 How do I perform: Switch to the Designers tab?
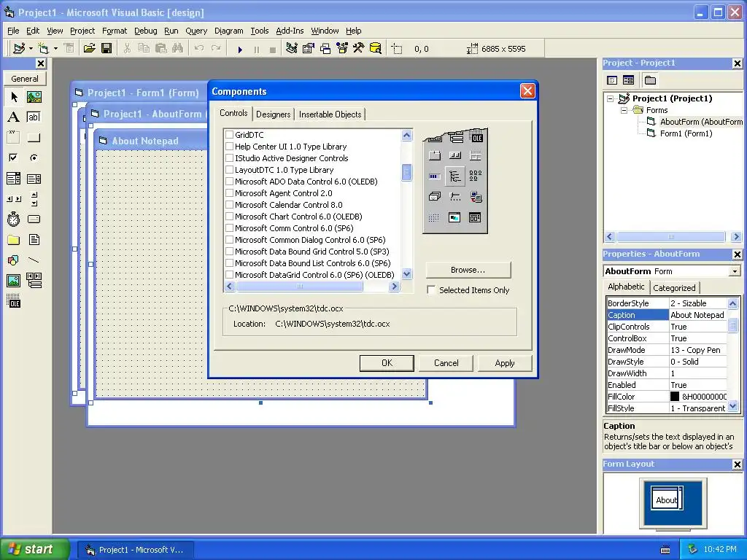(273, 114)
